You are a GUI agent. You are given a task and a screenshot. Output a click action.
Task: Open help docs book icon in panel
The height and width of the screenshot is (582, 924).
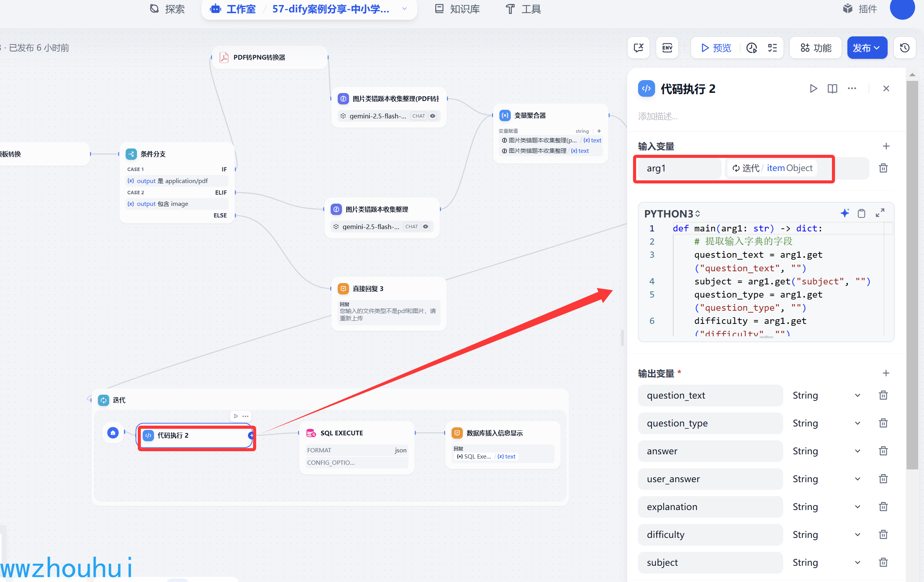tap(832, 89)
